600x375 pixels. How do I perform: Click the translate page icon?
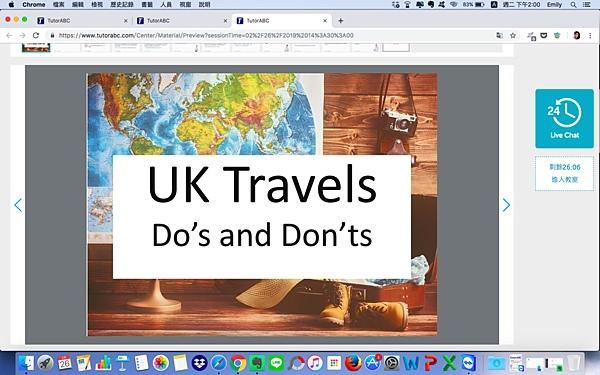pos(499,35)
